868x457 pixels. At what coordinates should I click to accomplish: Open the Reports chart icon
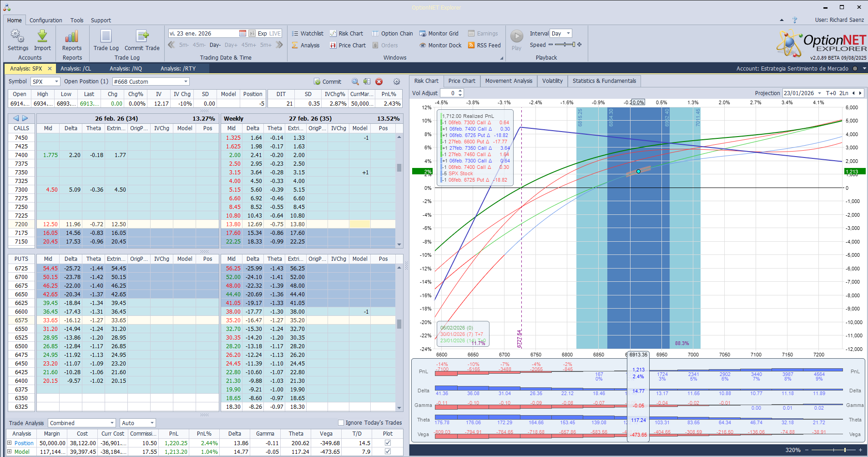coord(72,36)
